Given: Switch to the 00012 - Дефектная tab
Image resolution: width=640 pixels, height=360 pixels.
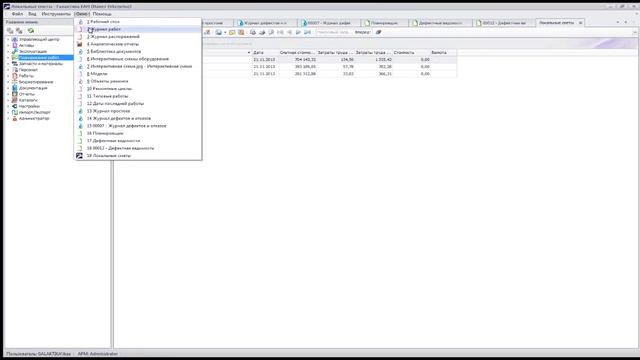Looking at the screenshot, I should coord(503,23).
